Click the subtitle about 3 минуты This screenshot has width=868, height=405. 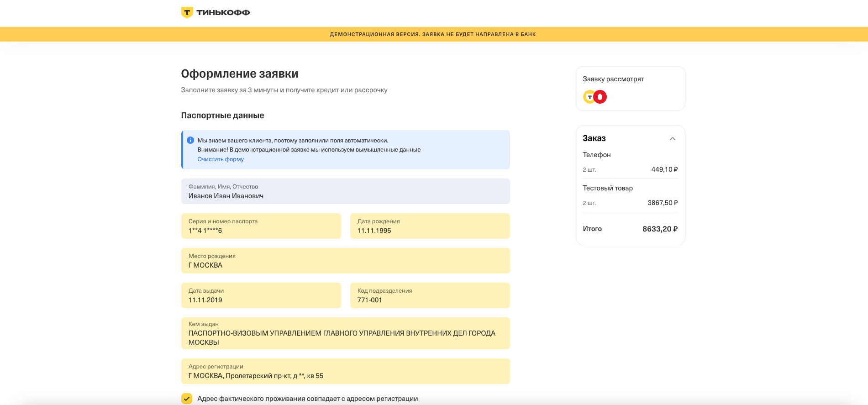[x=284, y=90]
